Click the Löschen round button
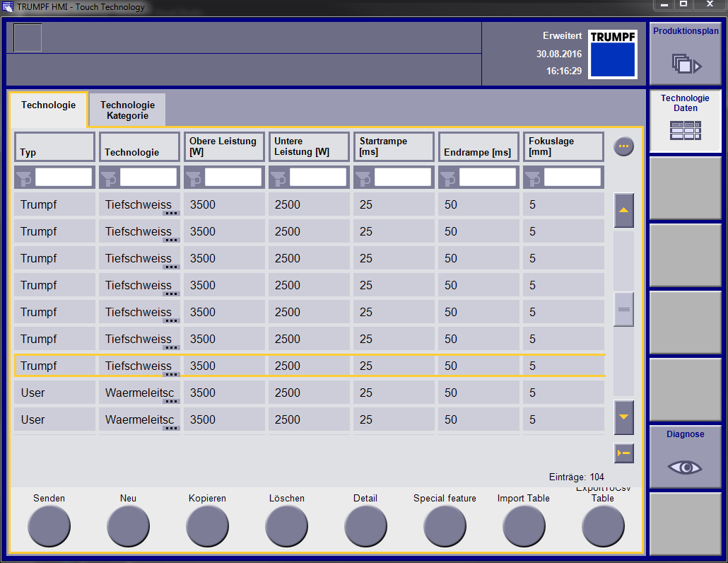 286,526
